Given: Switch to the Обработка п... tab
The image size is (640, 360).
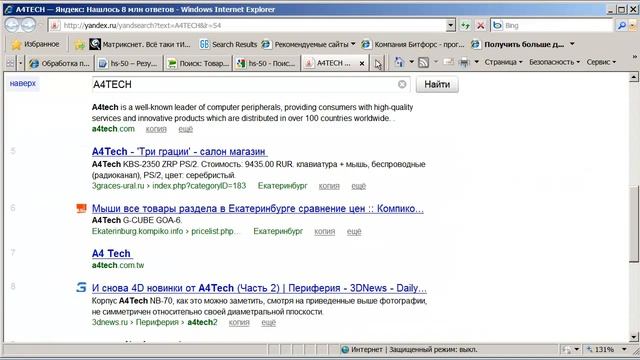Looking at the screenshot, I should point(60,63).
